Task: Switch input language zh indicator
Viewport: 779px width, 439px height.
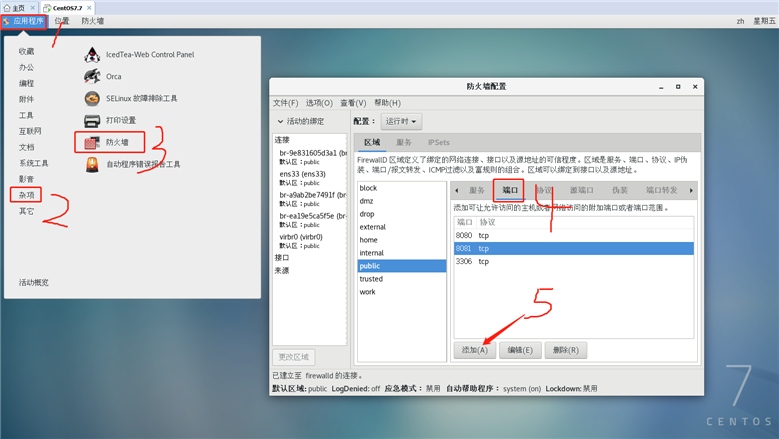Action: point(740,21)
